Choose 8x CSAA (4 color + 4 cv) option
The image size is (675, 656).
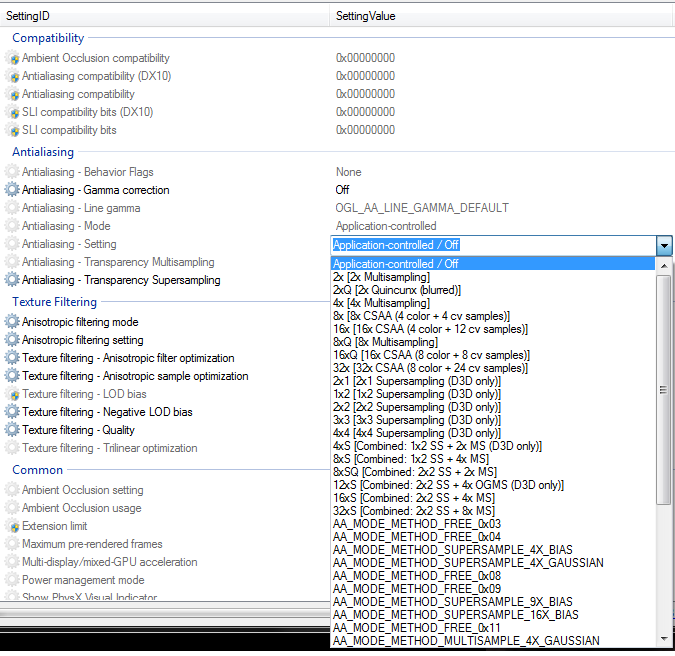[493, 316]
